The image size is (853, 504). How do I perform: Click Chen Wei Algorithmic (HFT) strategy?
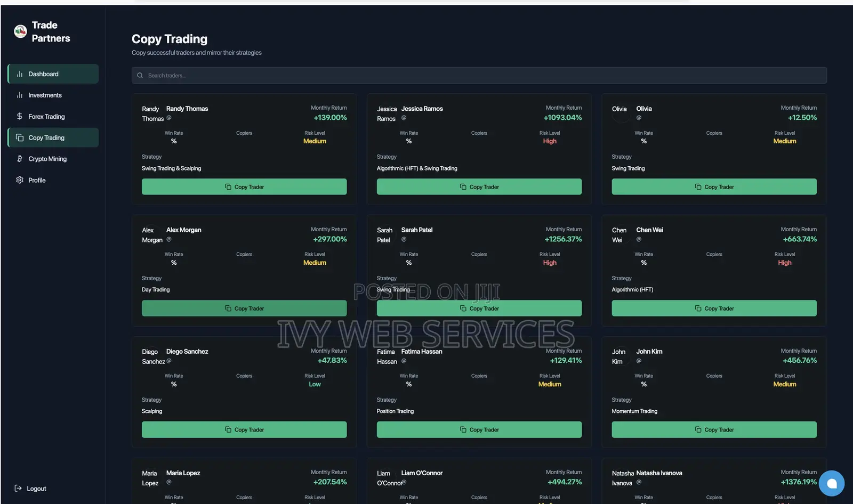(632, 290)
